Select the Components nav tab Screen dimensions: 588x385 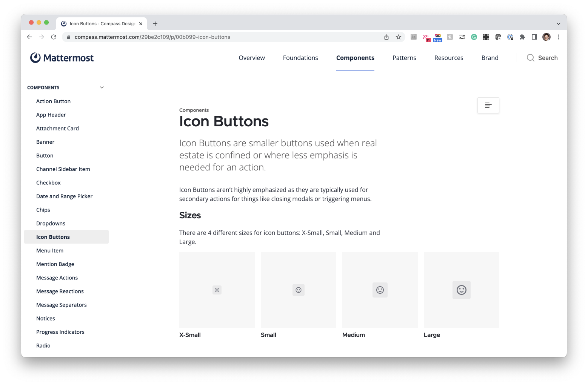[x=355, y=58]
